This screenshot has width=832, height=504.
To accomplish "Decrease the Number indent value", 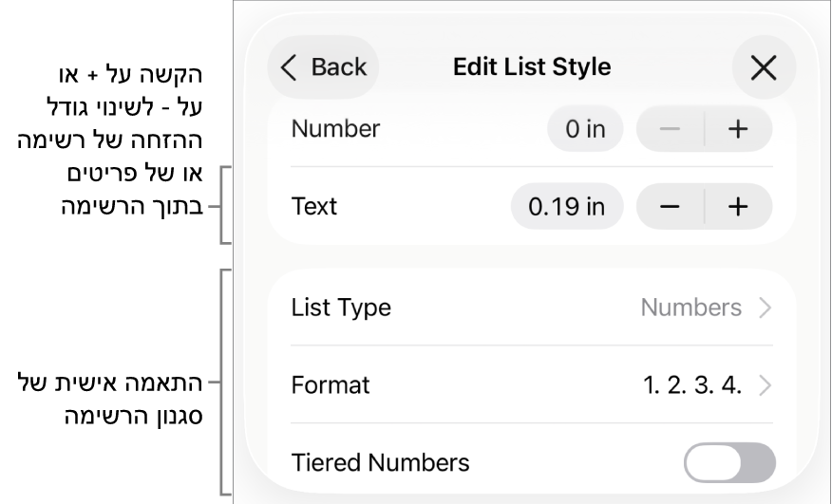I will (x=671, y=129).
